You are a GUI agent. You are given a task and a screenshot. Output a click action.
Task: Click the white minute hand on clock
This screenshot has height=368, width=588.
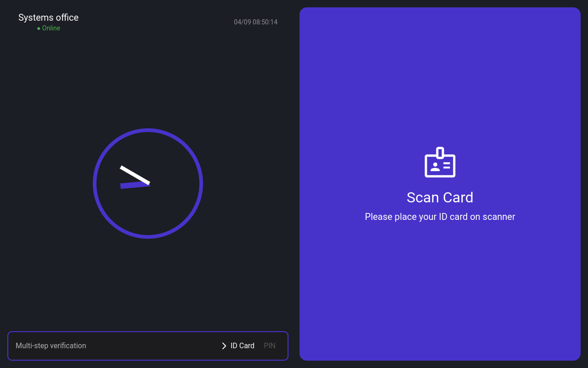(x=135, y=175)
